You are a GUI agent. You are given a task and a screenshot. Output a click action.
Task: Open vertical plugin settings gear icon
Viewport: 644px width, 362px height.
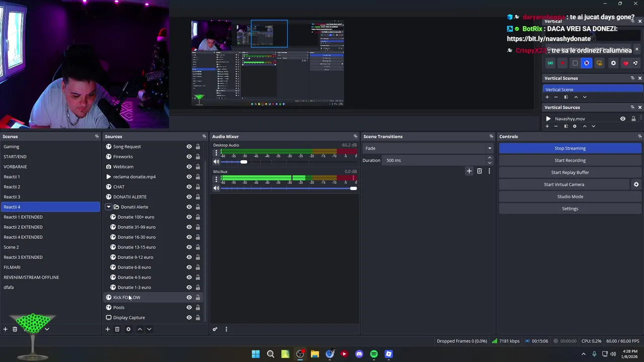tap(613, 63)
